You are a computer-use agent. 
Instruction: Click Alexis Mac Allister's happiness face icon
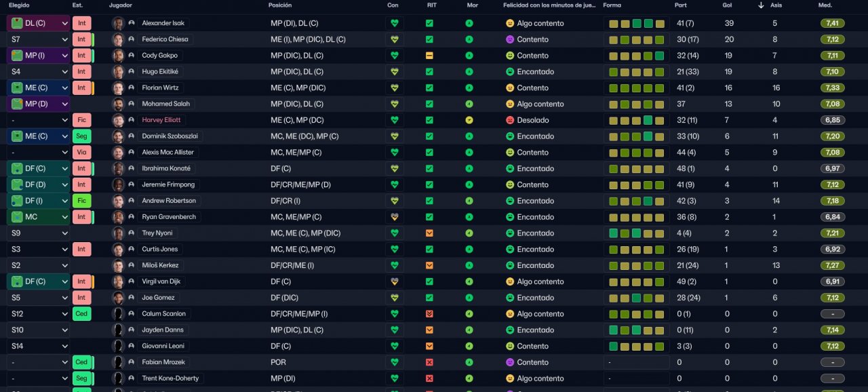[510, 153]
